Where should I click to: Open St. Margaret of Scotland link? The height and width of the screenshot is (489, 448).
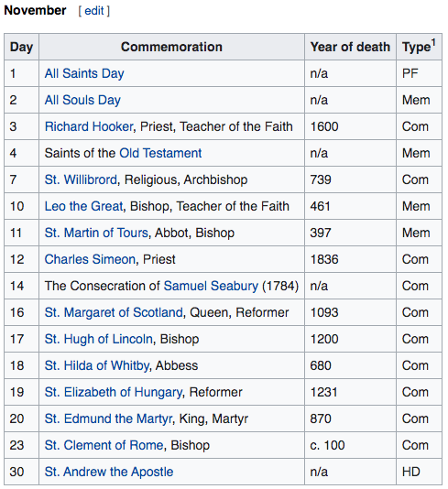114,312
